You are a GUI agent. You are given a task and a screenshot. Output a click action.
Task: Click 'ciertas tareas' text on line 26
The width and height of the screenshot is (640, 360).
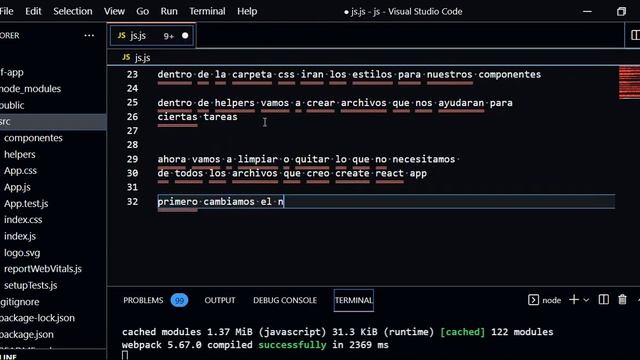(x=198, y=117)
